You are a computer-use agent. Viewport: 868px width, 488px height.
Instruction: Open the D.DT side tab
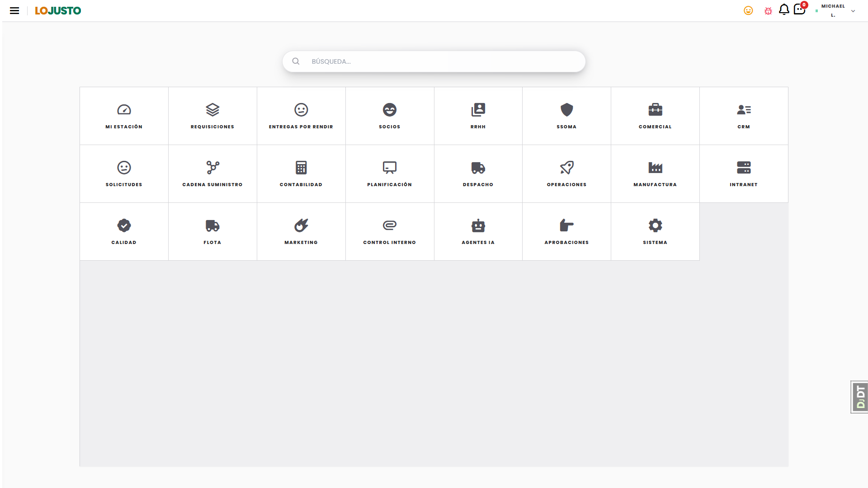click(x=859, y=397)
